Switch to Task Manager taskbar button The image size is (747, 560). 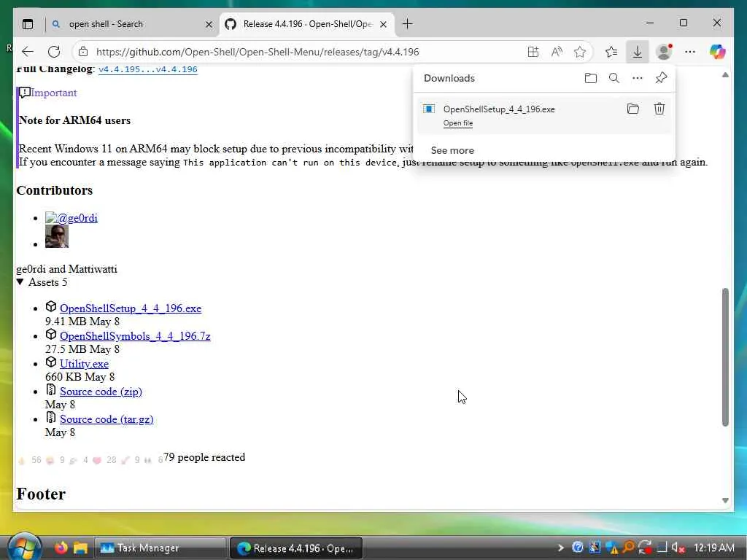(x=160, y=548)
